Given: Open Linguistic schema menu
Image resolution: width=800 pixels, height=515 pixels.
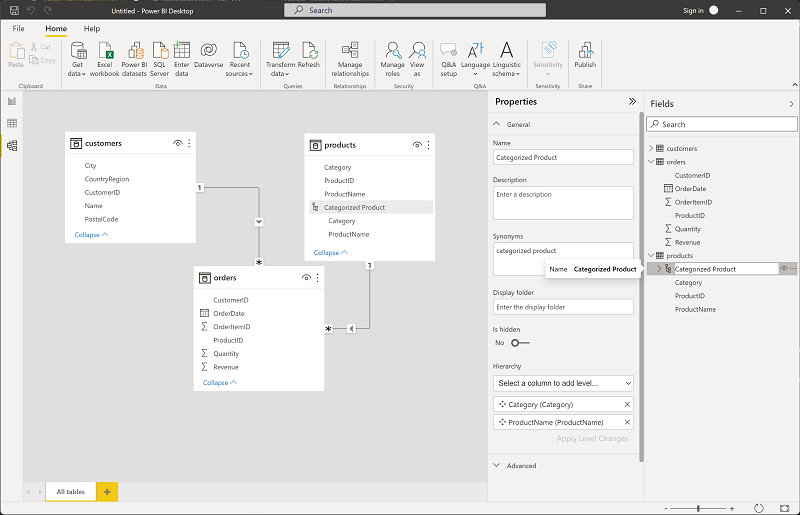Looking at the screenshot, I should [x=506, y=59].
